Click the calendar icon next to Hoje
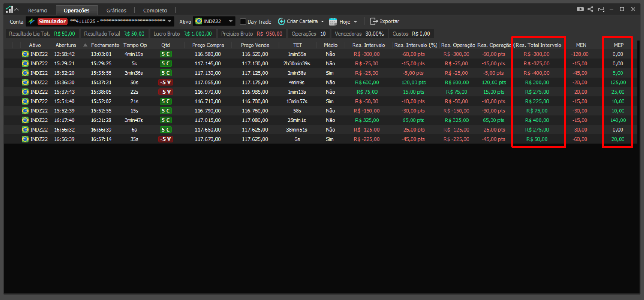The width and height of the screenshot is (644, 300). tap(333, 22)
